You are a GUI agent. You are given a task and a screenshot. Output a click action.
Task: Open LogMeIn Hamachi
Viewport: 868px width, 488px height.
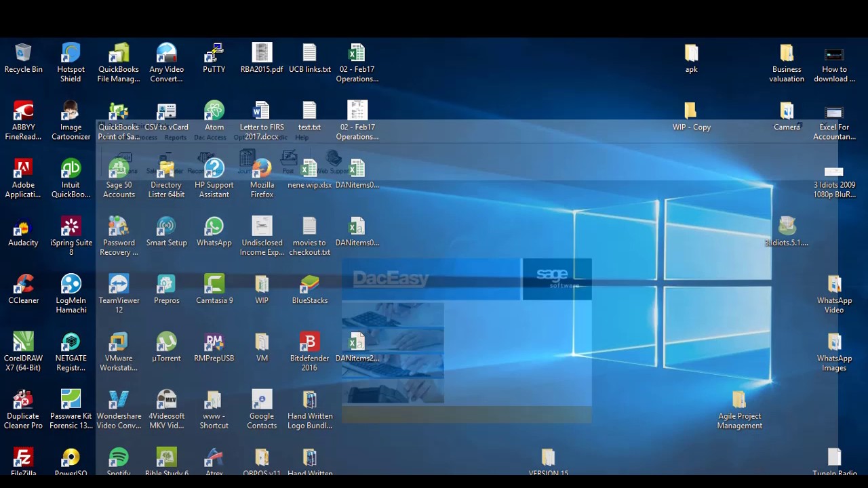[71, 293]
